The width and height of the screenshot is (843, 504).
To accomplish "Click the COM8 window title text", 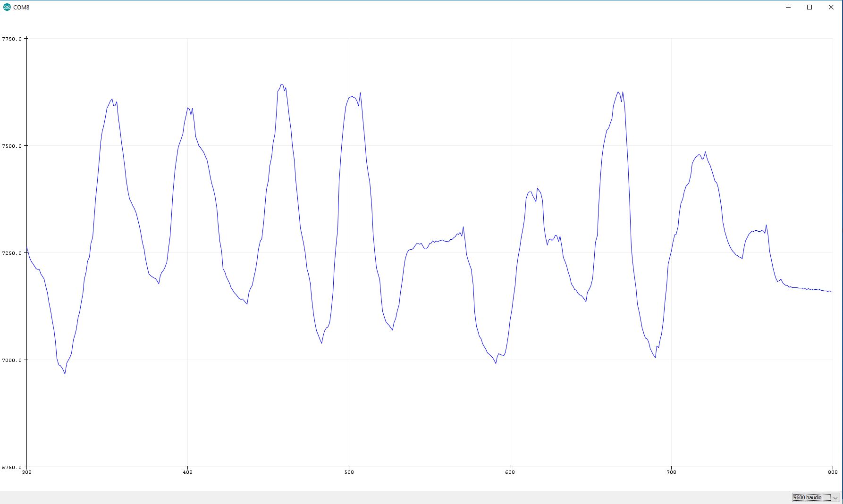I will pos(21,7).
